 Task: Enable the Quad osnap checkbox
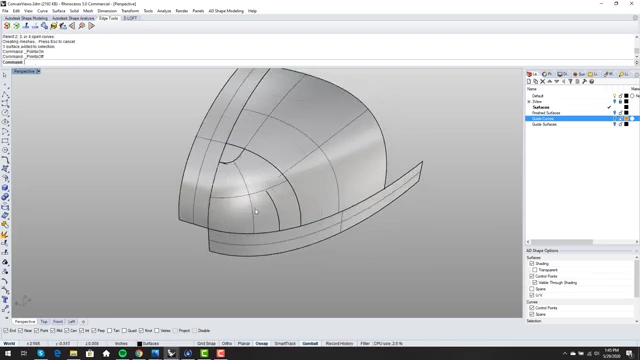pos(124,331)
